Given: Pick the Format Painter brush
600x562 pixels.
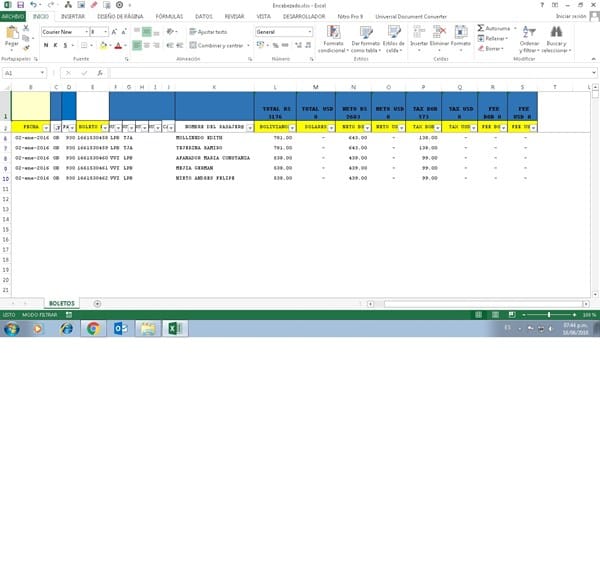Looking at the screenshot, I should click(26, 48).
